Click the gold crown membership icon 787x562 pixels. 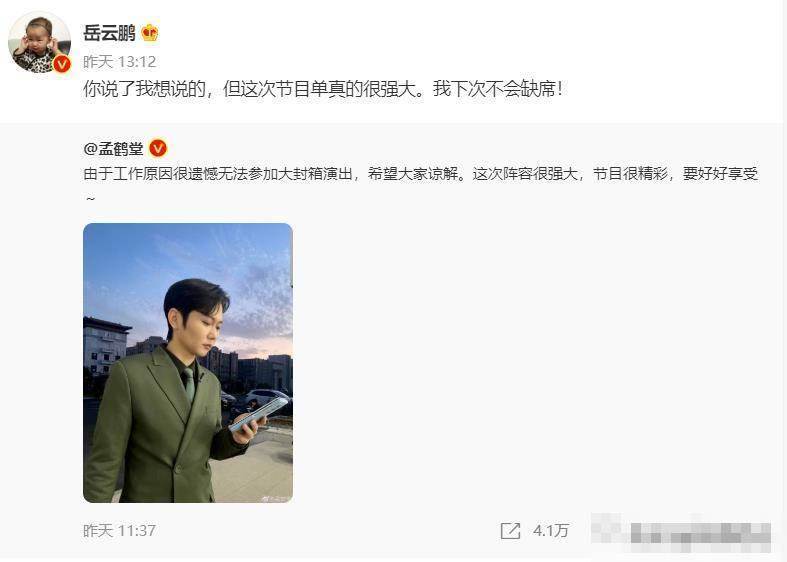150,33
